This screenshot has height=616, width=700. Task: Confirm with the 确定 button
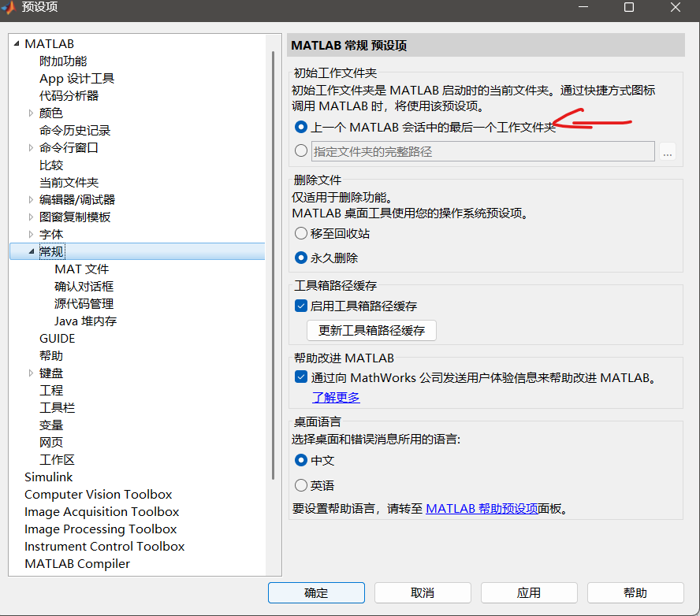(x=316, y=593)
